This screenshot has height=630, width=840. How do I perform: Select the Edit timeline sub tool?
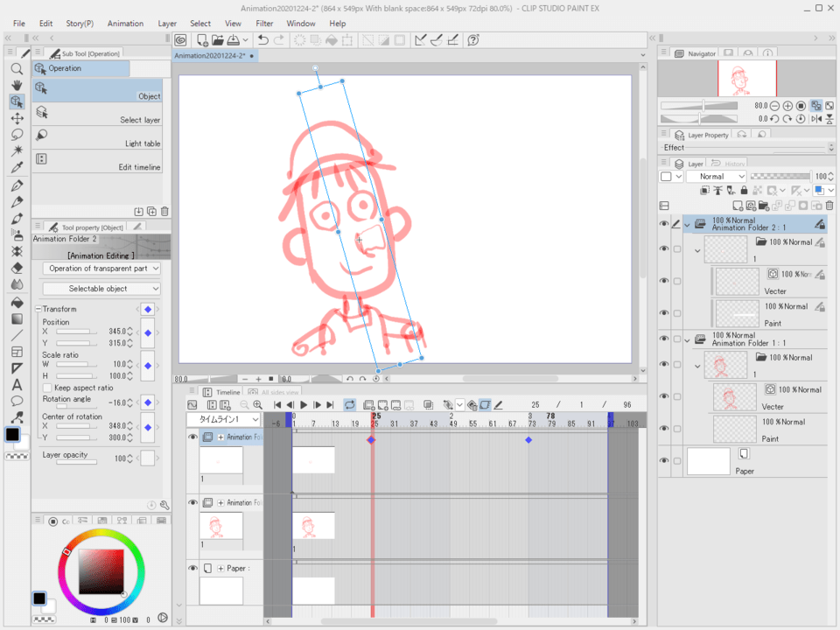97,162
